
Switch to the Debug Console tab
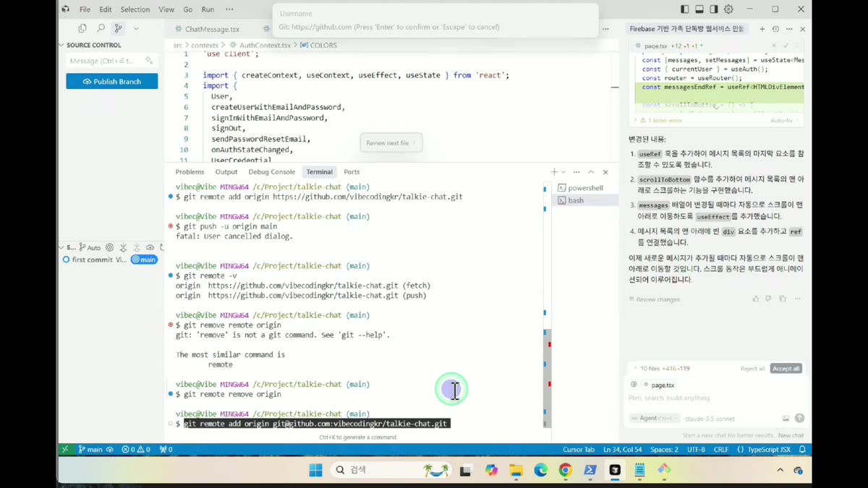(x=272, y=172)
